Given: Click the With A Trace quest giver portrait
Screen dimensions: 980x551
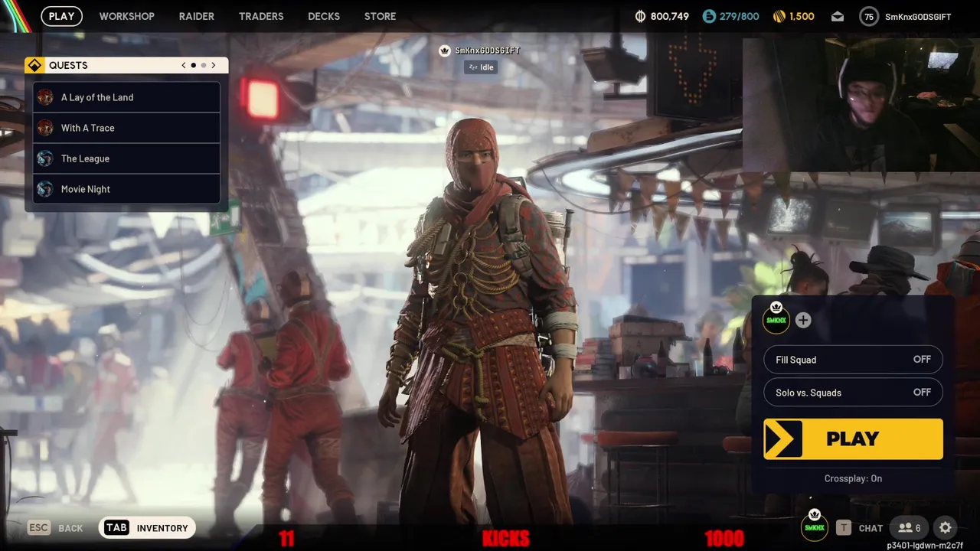Looking at the screenshot, I should (x=45, y=128).
